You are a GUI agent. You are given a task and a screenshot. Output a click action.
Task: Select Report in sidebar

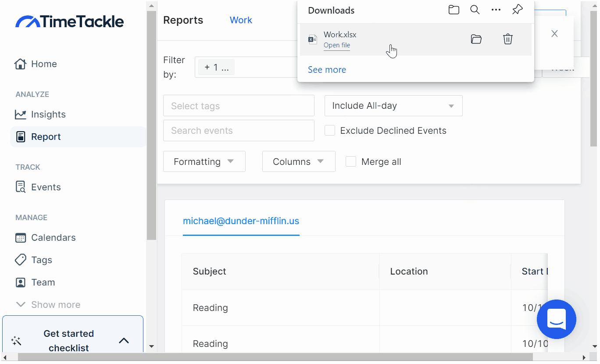(x=78, y=137)
